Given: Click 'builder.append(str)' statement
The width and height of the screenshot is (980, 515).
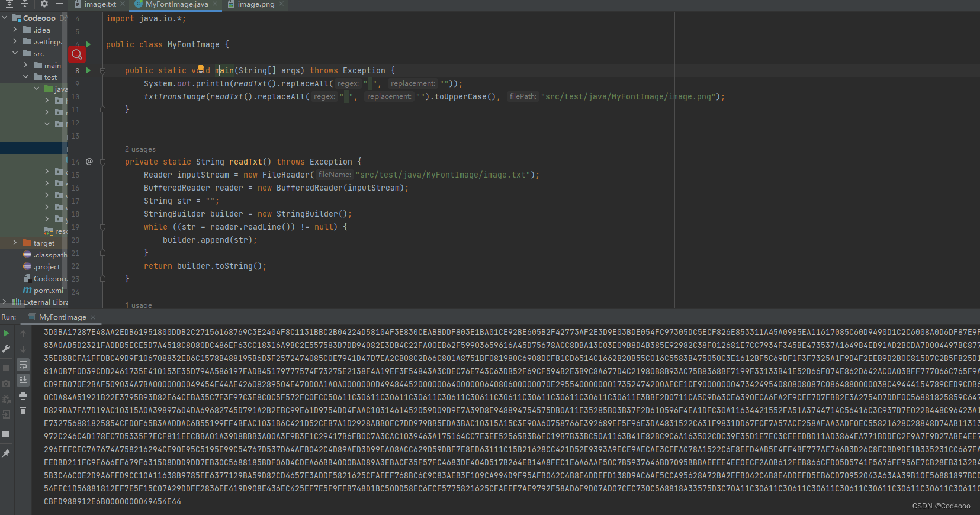Looking at the screenshot, I should coord(210,240).
